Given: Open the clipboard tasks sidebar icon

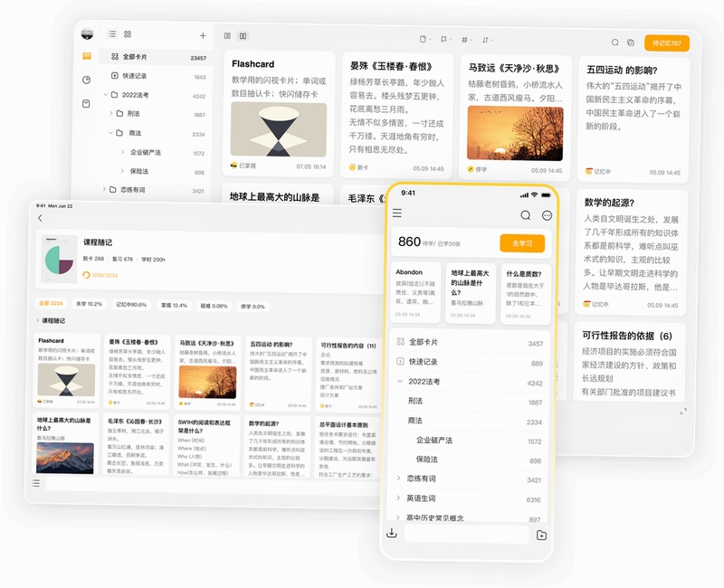Looking at the screenshot, I should point(86,103).
